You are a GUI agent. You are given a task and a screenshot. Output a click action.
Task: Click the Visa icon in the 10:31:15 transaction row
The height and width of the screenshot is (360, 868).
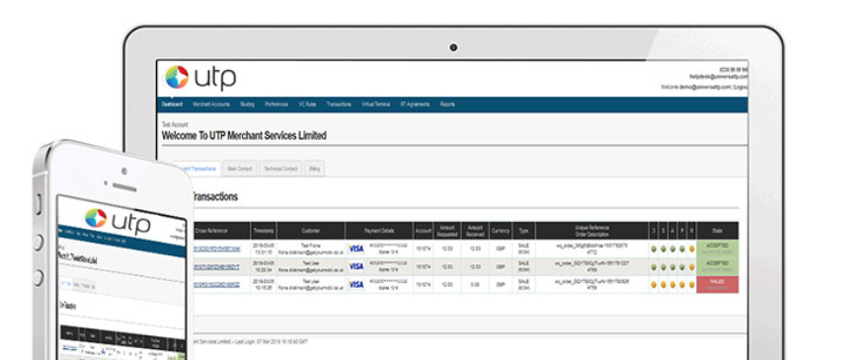coord(356,249)
